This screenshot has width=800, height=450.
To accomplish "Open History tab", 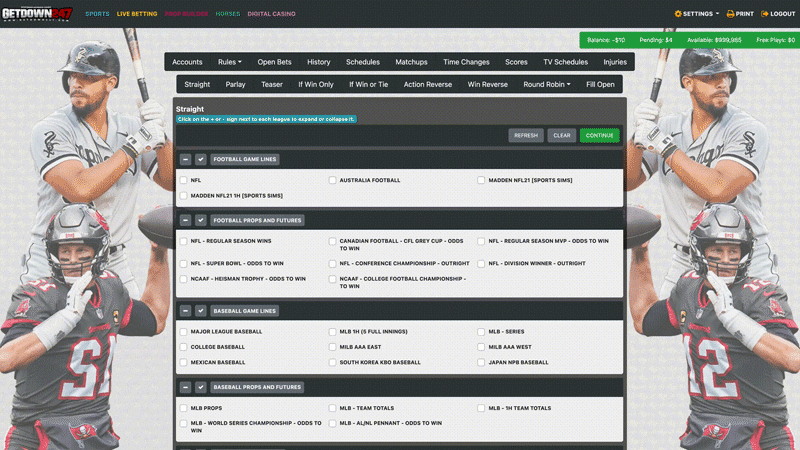I will click(x=318, y=62).
